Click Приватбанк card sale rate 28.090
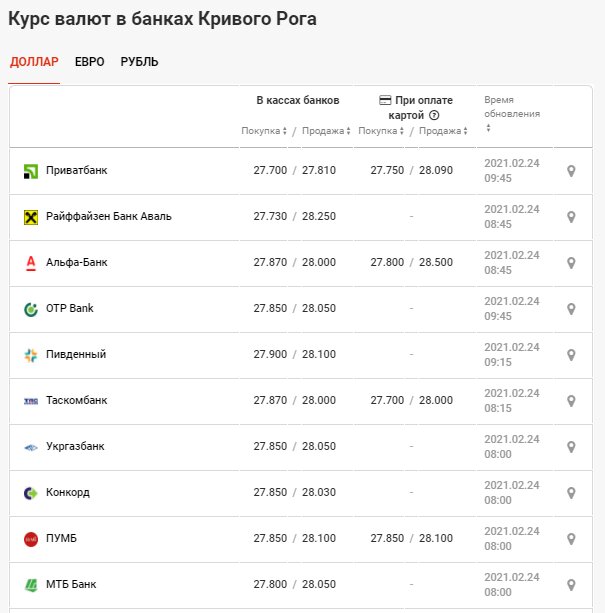The width and height of the screenshot is (605, 613). [x=436, y=170]
